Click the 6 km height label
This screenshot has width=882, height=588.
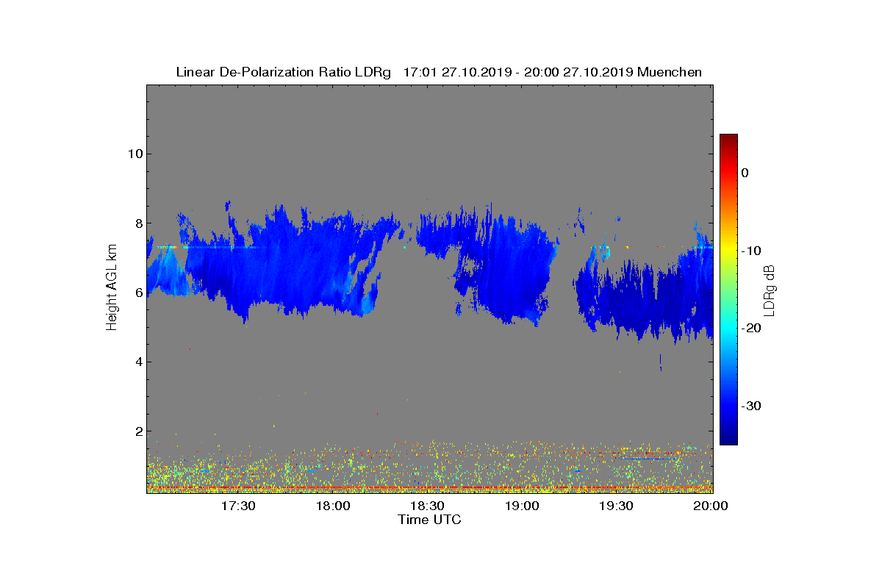(x=137, y=293)
